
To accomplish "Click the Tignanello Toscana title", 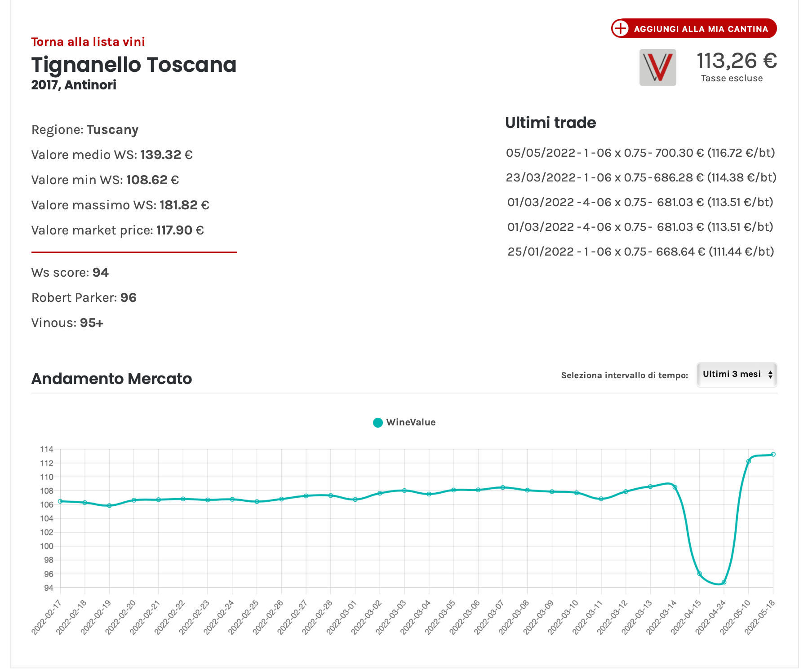I will (x=134, y=65).
